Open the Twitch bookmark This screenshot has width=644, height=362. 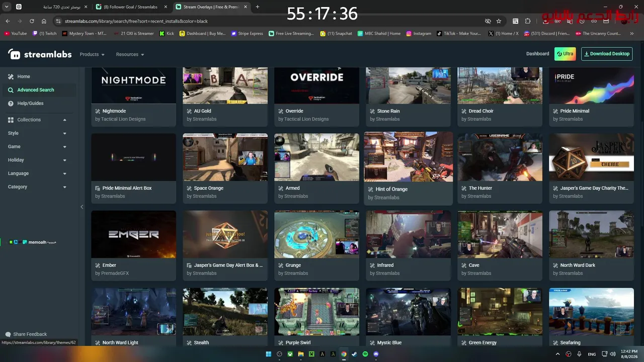[44, 34]
